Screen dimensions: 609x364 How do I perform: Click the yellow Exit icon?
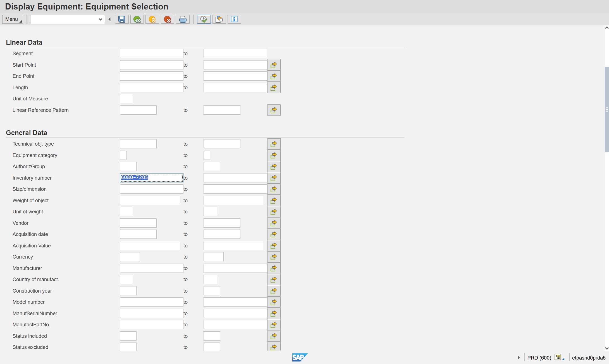click(x=152, y=19)
